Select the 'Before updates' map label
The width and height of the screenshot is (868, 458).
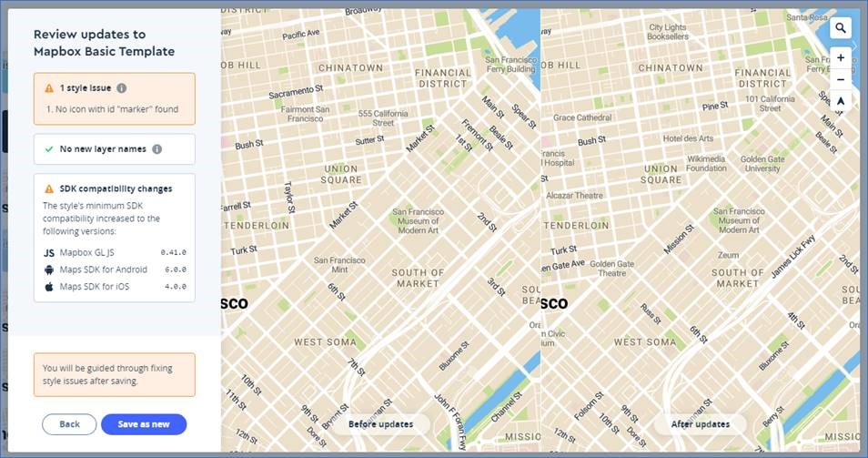(381, 424)
